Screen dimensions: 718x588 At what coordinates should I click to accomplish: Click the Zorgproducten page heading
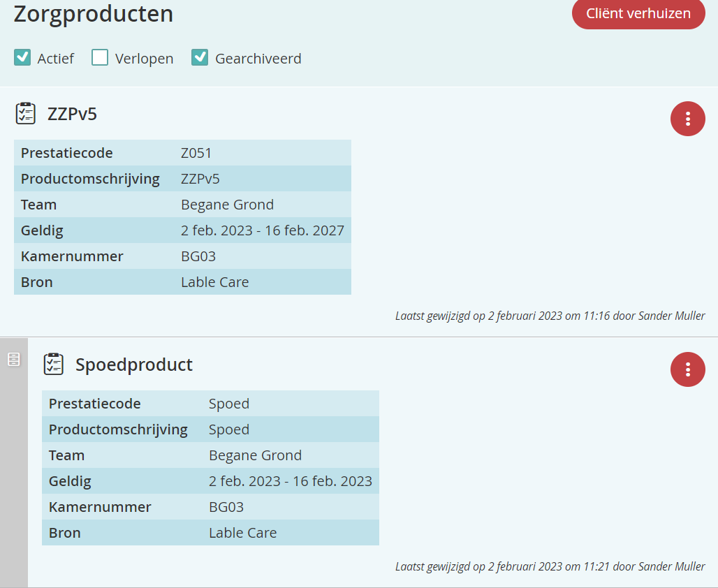pyautogui.click(x=94, y=14)
